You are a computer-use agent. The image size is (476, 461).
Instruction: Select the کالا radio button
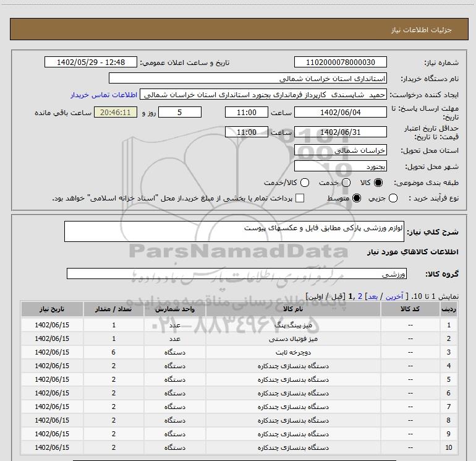click(378, 183)
